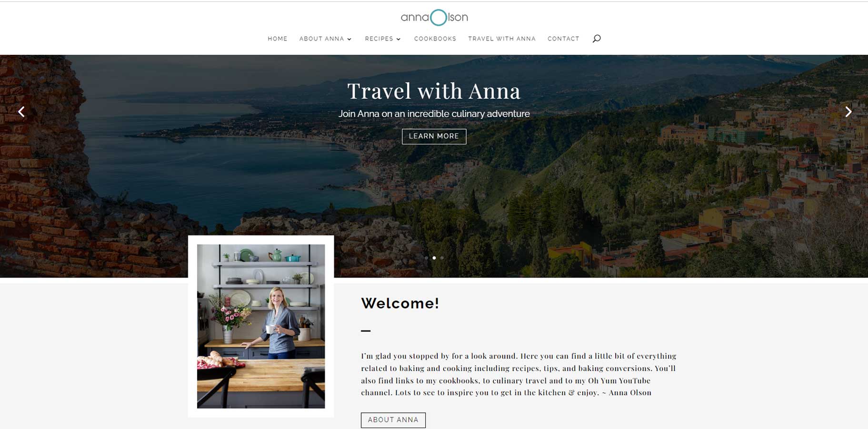The width and height of the screenshot is (868, 429).
Task: Select the first slider dot
Action: (426, 258)
